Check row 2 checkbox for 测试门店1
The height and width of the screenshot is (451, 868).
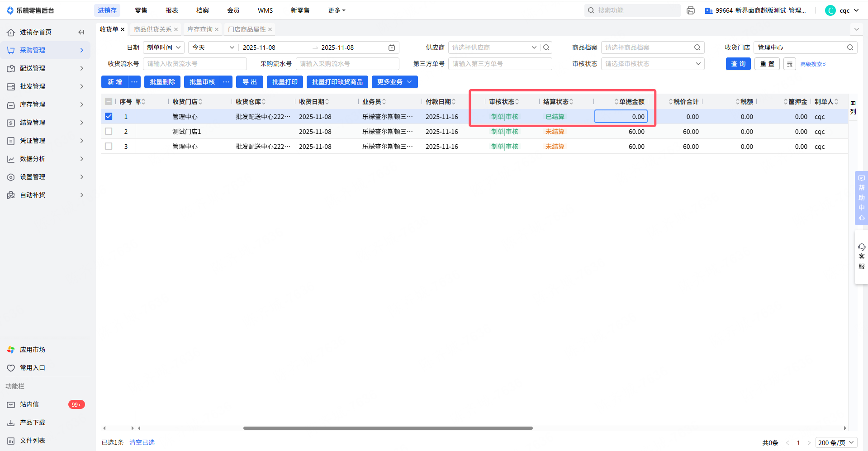(x=109, y=132)
